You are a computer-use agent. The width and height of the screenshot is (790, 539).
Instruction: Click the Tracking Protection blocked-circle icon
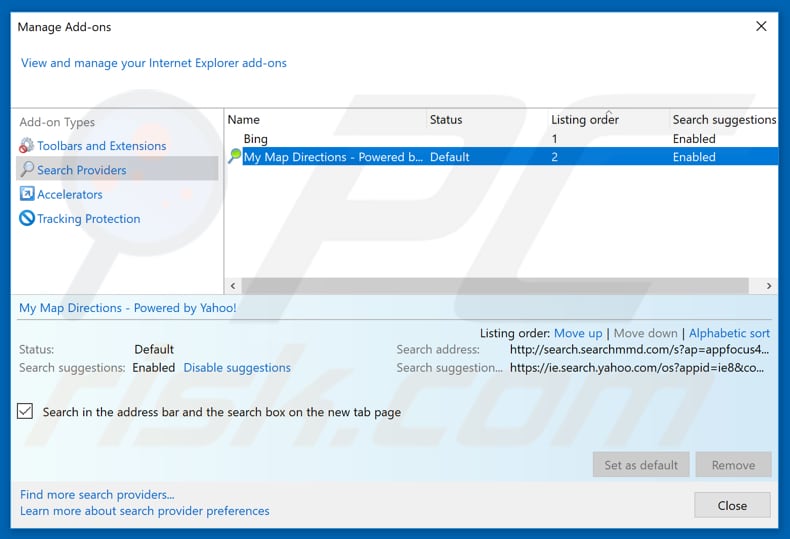tap(27, 218)
